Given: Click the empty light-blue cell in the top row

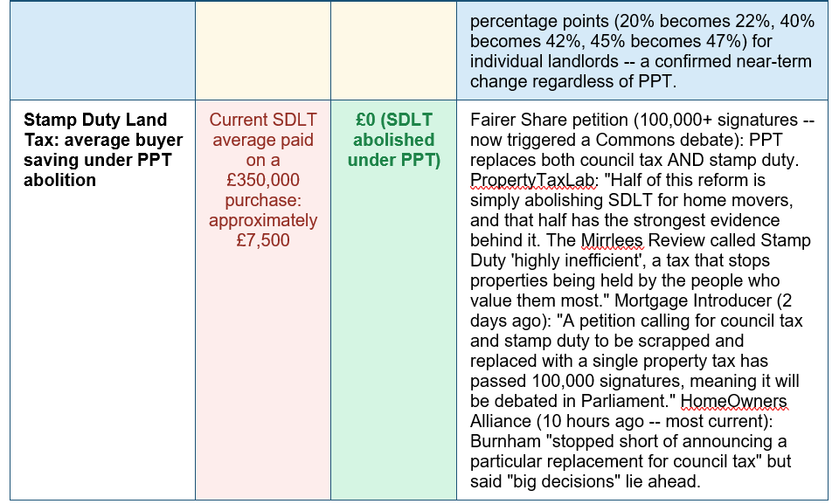Looking at the screenshot, I should pos(103,51).
